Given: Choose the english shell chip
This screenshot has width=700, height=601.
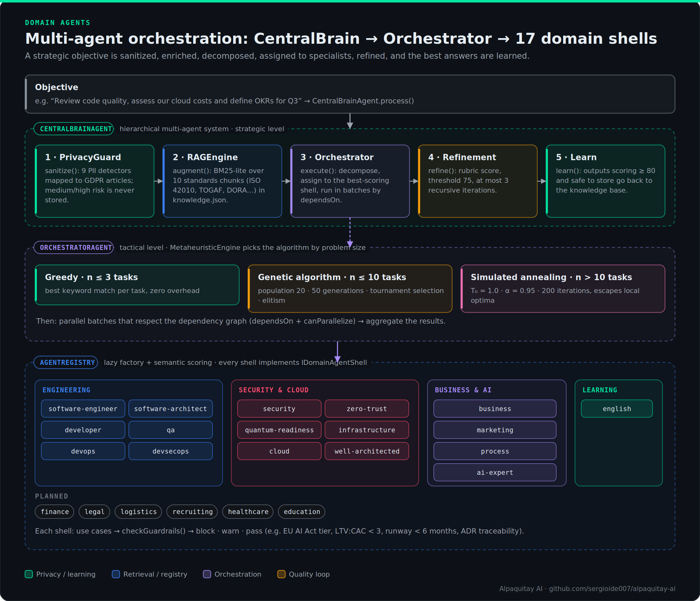Looking at the screenshot, I should click(617, 409).
